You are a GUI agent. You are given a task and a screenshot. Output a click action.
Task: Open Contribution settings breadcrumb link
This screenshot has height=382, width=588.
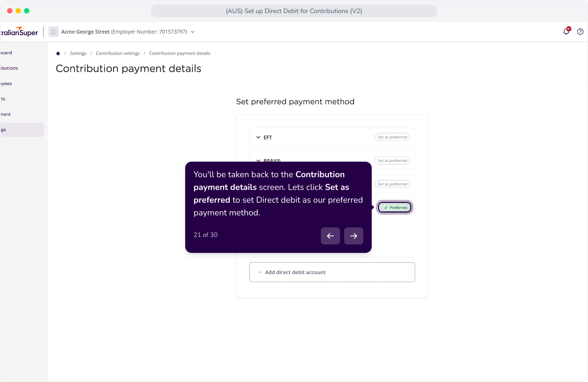(118, 53)
